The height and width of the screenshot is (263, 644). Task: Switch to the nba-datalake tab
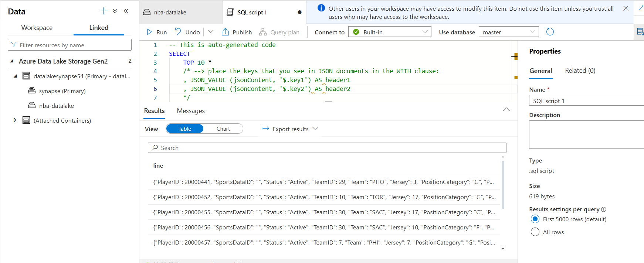click(181, 12)
